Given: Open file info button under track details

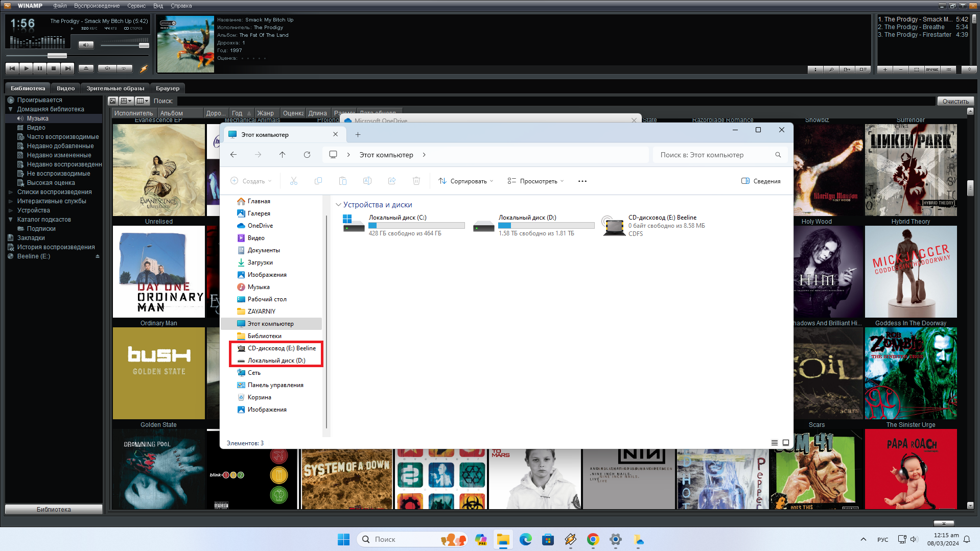Looking at the screenshot, I should [x=815, y=69].
